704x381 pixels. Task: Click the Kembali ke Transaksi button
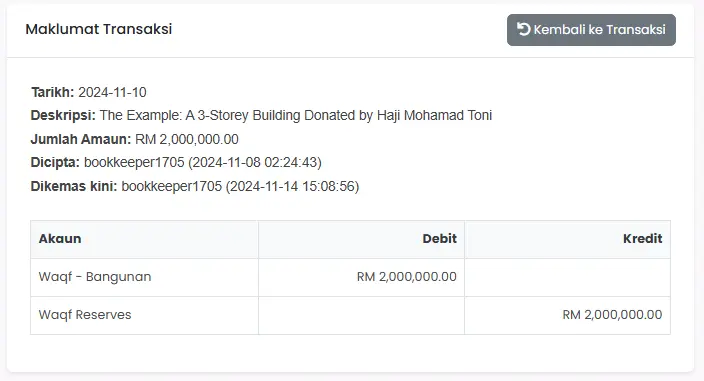(x=591, y=30)
